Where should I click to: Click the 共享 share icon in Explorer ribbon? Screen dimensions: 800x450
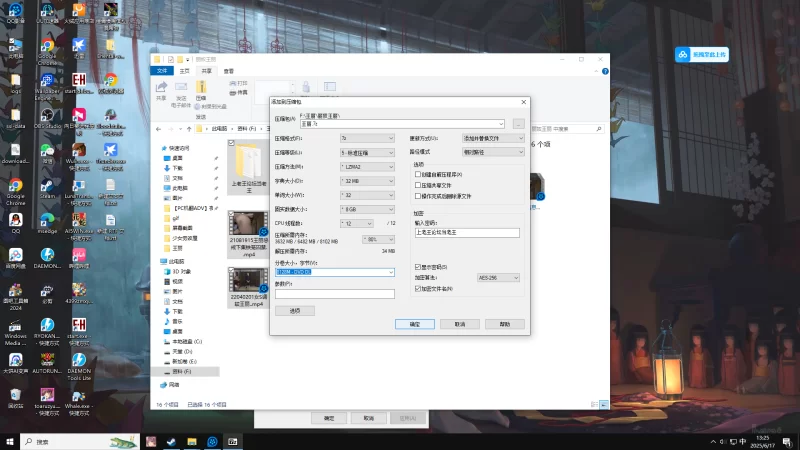coord(161,90)
